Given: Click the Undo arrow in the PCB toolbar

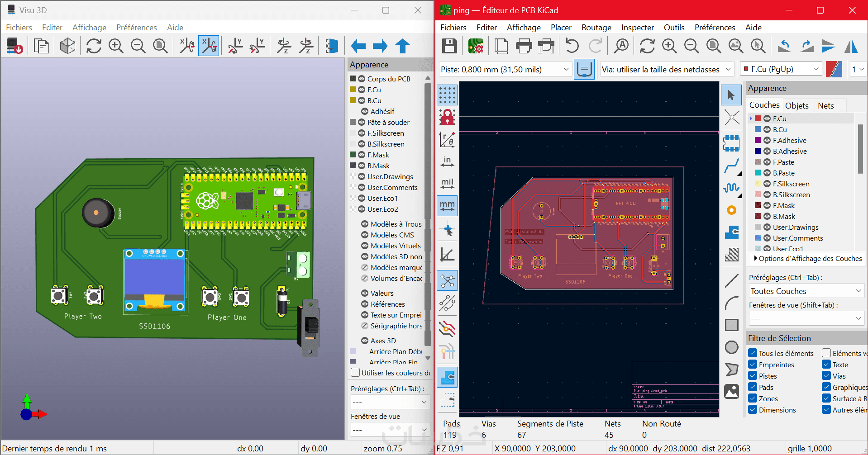Looking at the screenshot, I should point(572,46).
